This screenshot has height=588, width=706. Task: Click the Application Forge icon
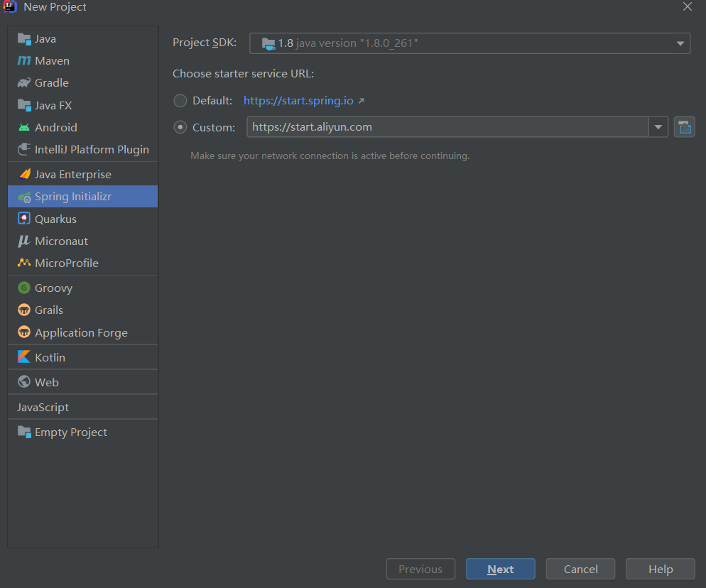[24, 332]
